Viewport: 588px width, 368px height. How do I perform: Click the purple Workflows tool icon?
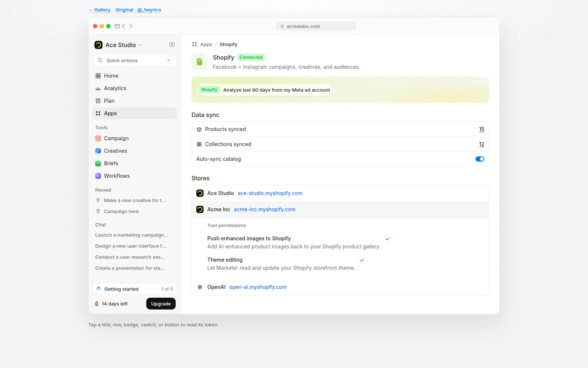coord(98,176)
